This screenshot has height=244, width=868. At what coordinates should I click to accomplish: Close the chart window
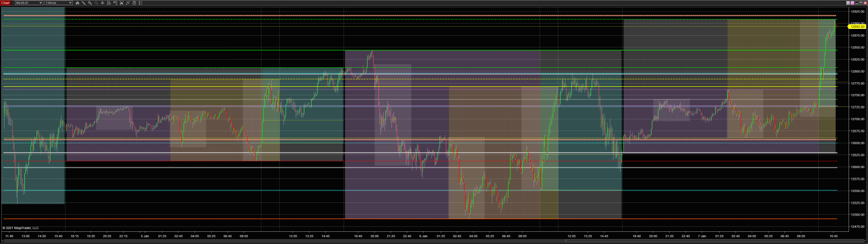[x=865, y=3]
